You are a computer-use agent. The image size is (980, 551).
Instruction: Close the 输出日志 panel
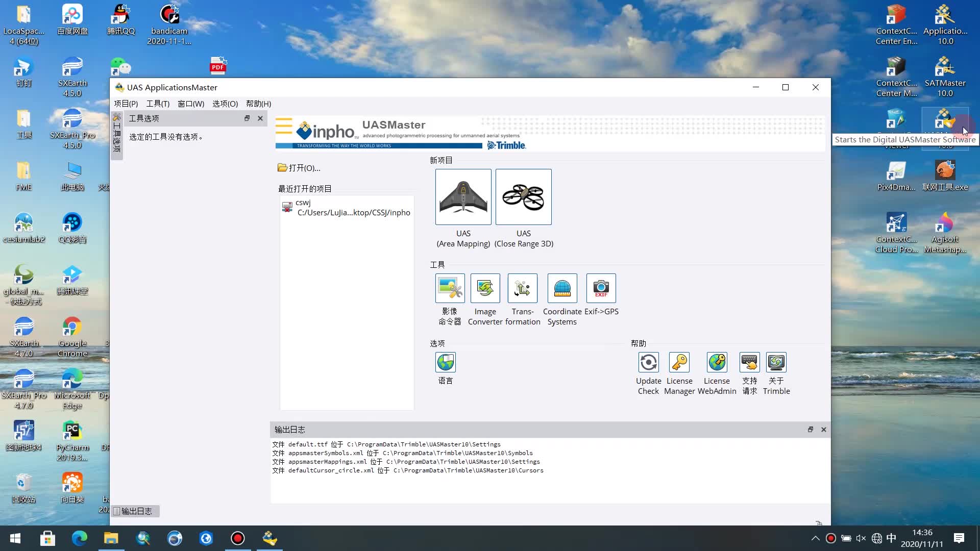[x=824, y=430]
